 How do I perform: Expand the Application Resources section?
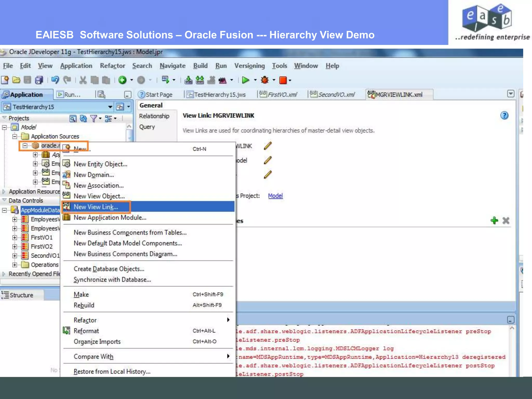point(4,191)
